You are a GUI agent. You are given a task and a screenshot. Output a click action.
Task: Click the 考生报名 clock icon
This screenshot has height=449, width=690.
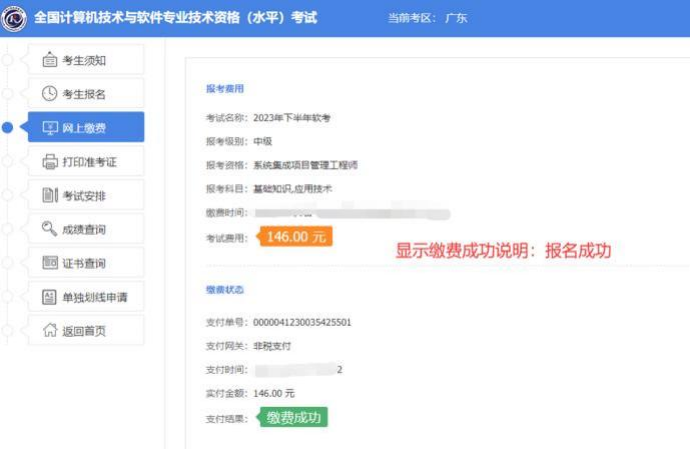[50, 93]
